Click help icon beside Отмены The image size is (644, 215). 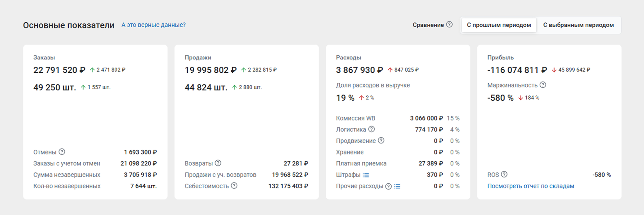(x=62, y=152)
